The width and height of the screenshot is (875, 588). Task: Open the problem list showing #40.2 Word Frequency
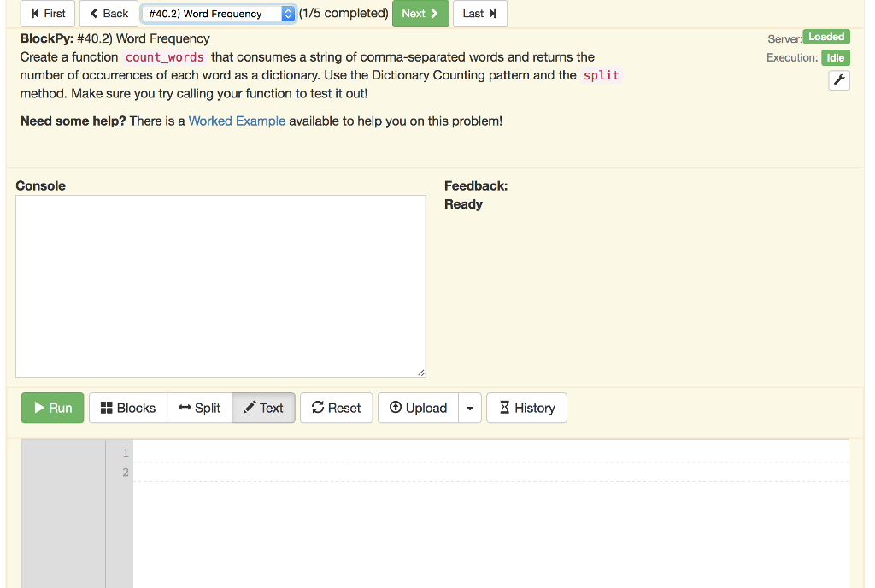218,13
